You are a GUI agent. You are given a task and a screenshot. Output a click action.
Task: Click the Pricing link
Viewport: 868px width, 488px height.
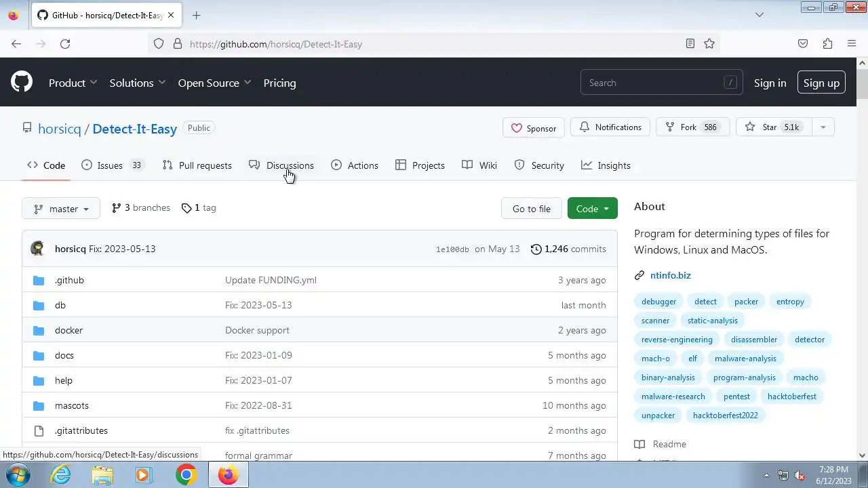[279, 83]
